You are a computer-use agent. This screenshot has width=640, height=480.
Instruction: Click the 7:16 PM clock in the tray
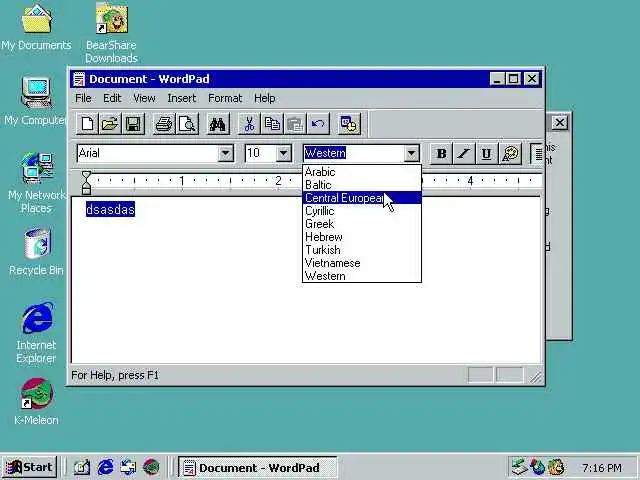point(602,468)
